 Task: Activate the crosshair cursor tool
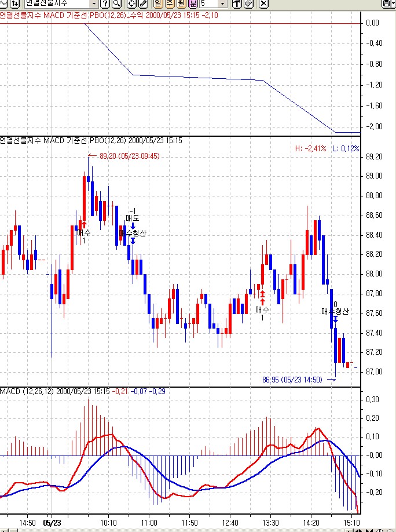click(x=131, y=3)
